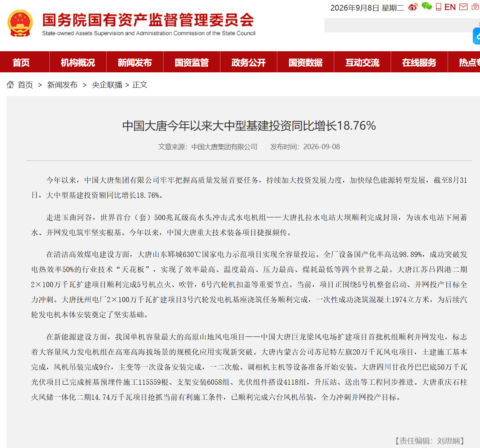Open the 机构概况 navigation menu
Screen dimensions: 480x448
point(78,63)
